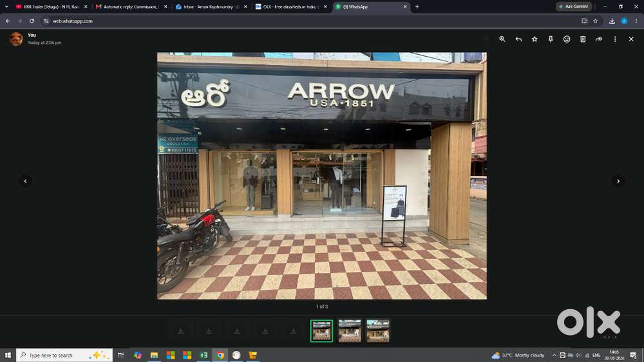Open File Explorer from the taskbar
The width and height of the screenshot is (644, 362).
[x=154, y=355]
